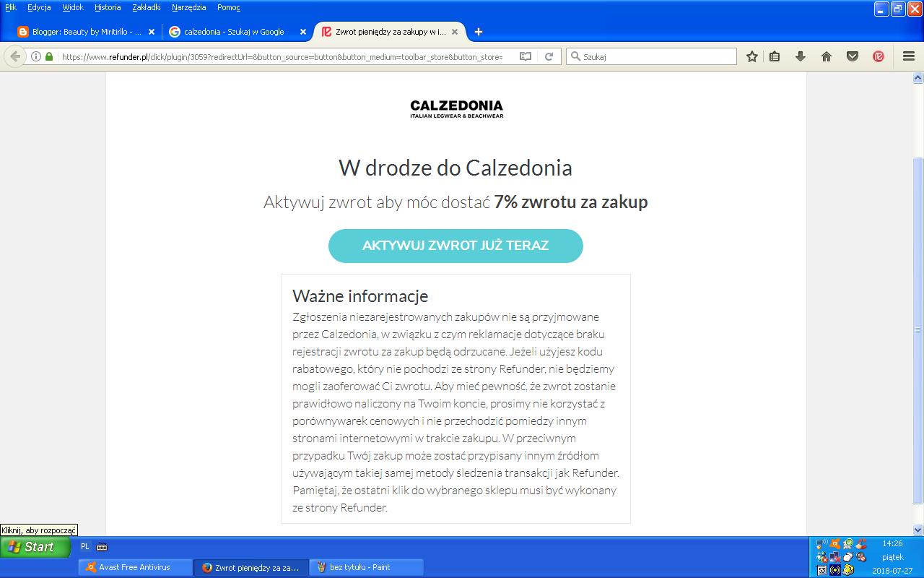This screenshot has width=924, height=578.
Task: Close the Blogger tab
Action: click(151, 32)
